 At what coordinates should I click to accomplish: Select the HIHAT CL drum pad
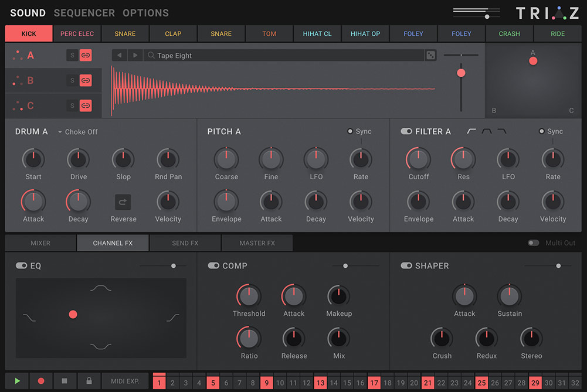tap(317, 33)
